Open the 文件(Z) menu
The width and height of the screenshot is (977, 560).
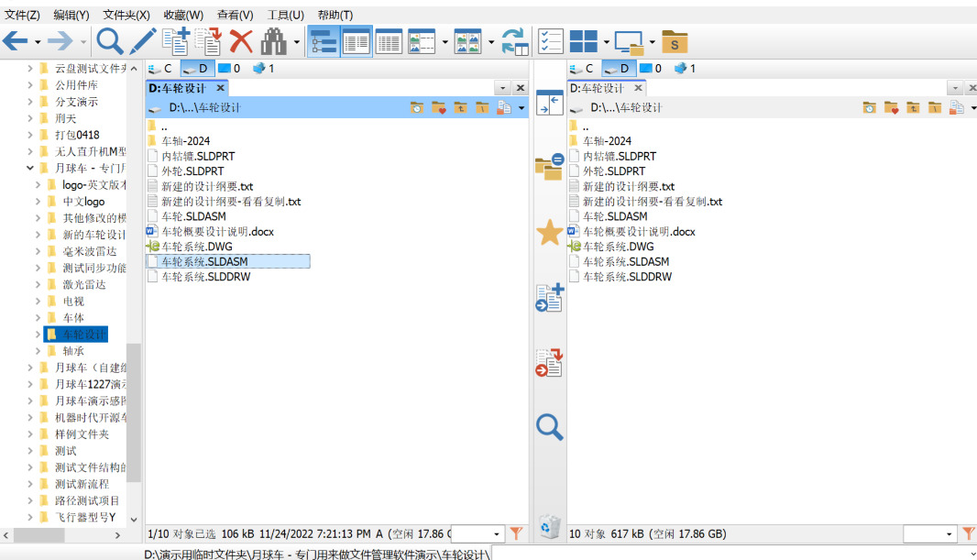(x=22, y=15)
